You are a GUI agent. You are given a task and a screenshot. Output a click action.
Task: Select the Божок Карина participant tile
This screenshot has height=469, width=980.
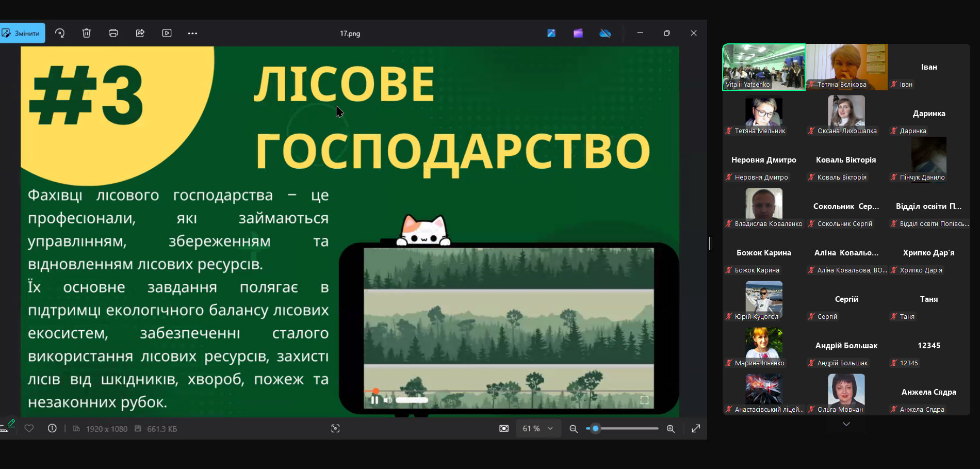click(764, 253)
